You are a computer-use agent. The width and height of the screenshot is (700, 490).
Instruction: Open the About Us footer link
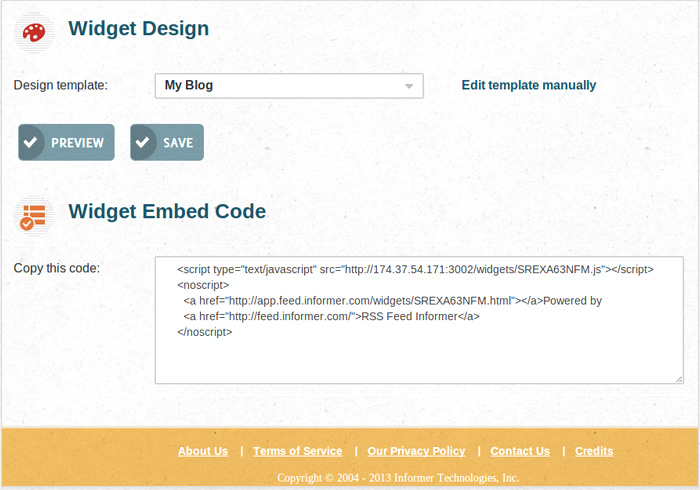(x=203, y=451)
